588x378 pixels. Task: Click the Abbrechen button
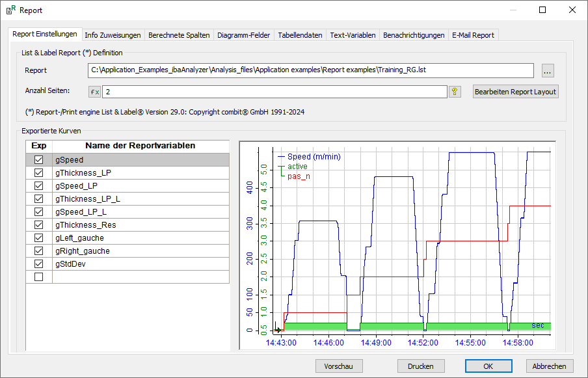coord(550,366)
